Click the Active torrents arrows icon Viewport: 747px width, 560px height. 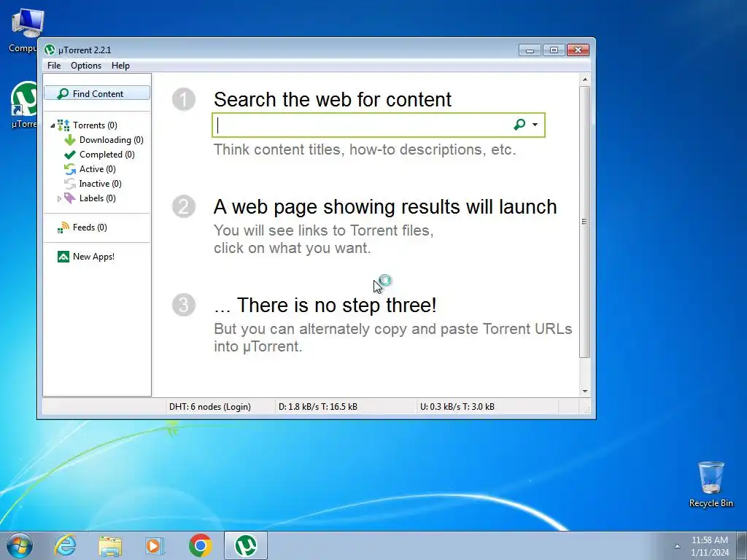pyautogui.click(x=70, y=169)
